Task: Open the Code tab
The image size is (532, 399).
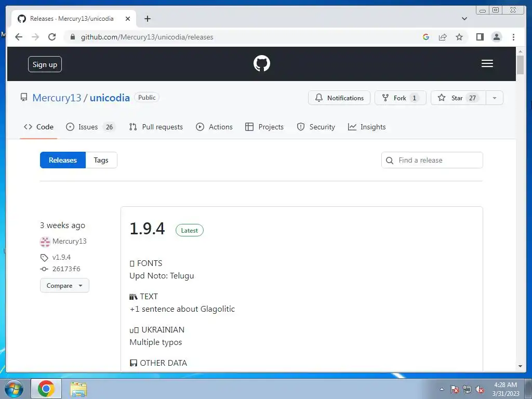Action: tap(38, 127)
